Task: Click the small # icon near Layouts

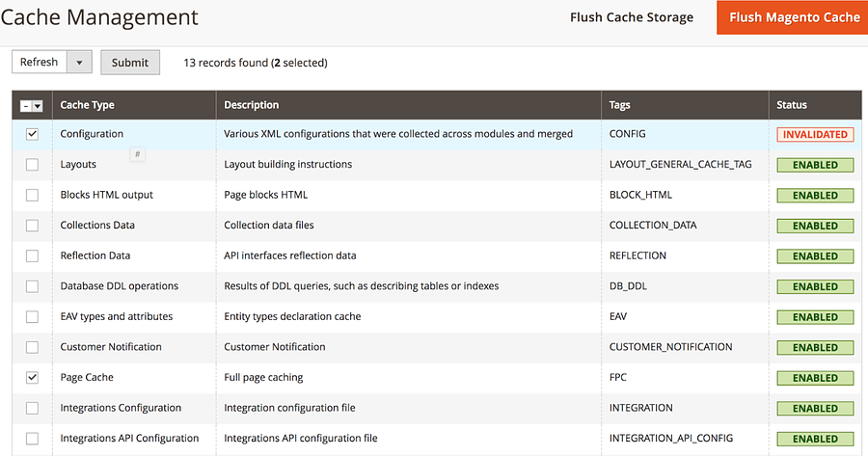Action: click(138, 154)
